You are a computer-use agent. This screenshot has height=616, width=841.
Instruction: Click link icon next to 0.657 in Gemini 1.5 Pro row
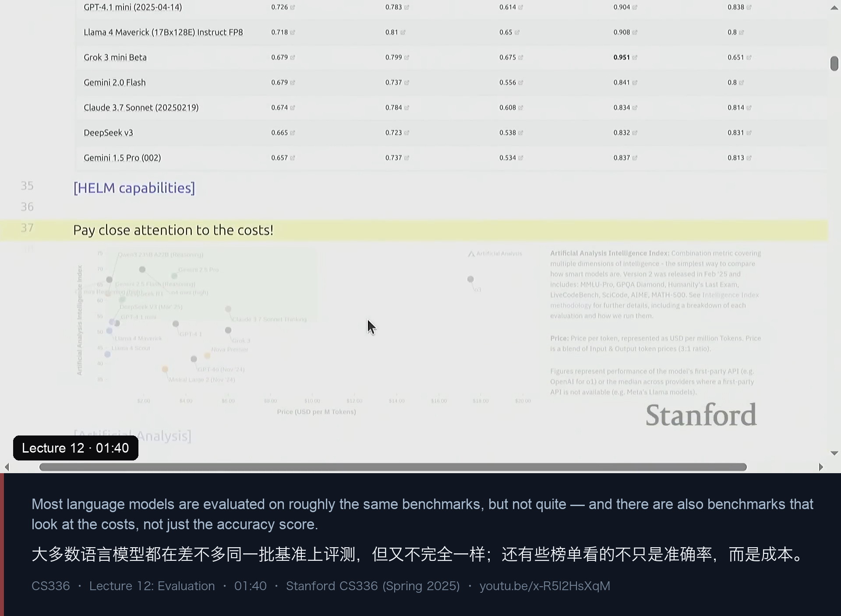pos(293,158)
